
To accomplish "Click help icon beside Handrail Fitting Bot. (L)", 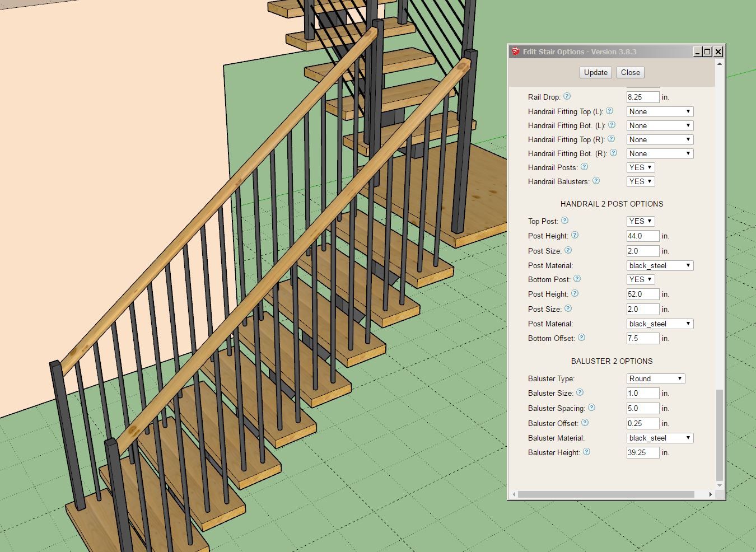I will pos(612,125).
